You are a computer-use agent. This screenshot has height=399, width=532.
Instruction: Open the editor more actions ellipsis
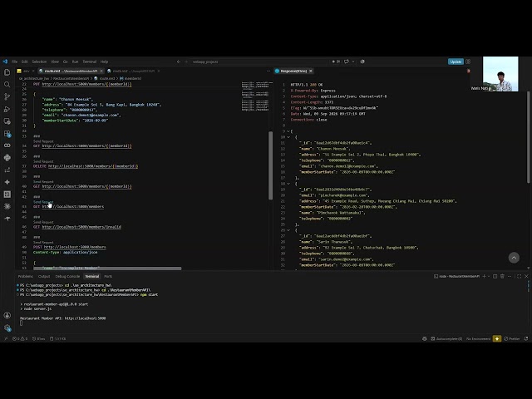click(268, 71)
